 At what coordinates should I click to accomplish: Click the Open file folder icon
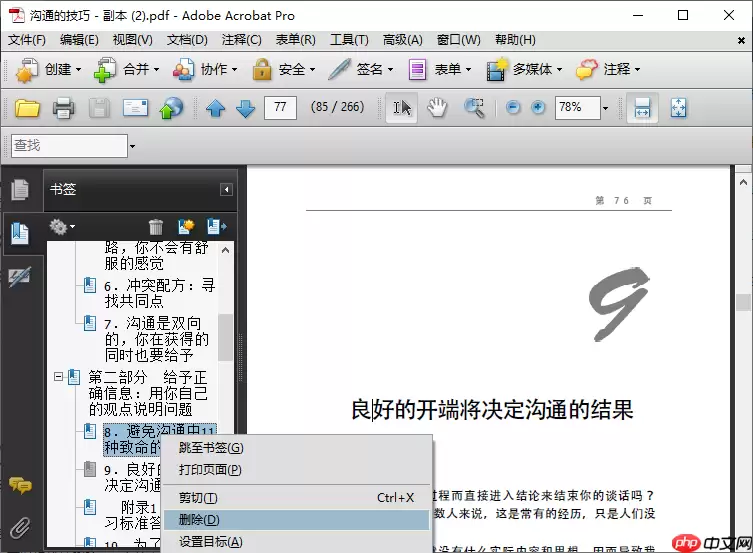pyautogui.click(x=27, y=108)
